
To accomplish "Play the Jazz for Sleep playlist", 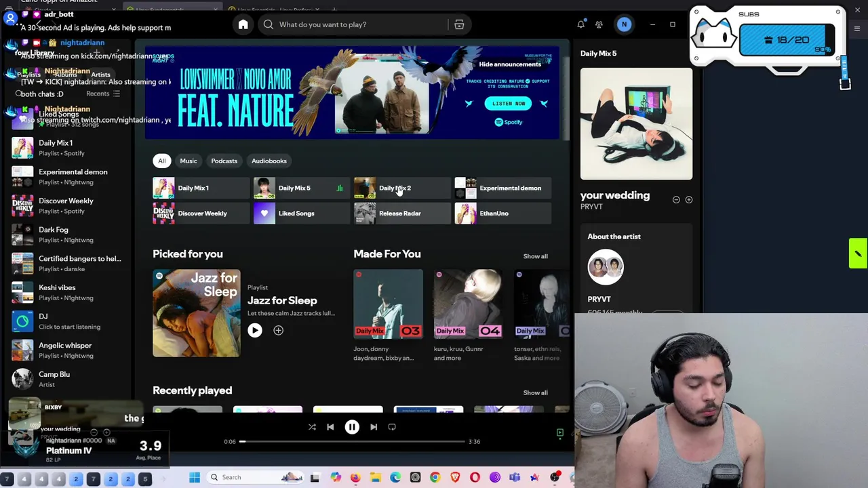I will point(255,330).
